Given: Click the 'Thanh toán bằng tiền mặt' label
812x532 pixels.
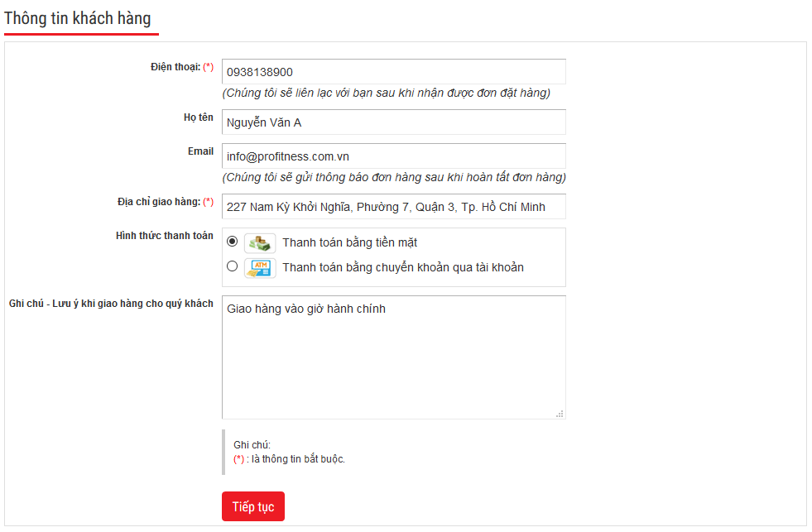Looking at the screenshot, I should pyautogui.click(x=349, y=242).
